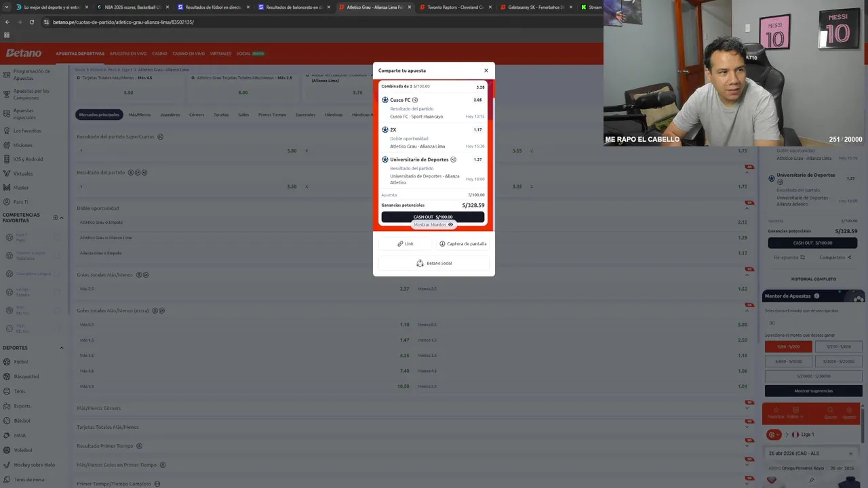Click bet amount field showing 30
The width and height of the screenshot is (868, 488).
813,323
